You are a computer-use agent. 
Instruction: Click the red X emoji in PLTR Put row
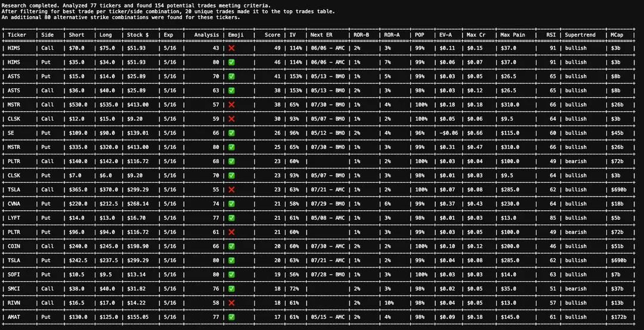(231, 232)
